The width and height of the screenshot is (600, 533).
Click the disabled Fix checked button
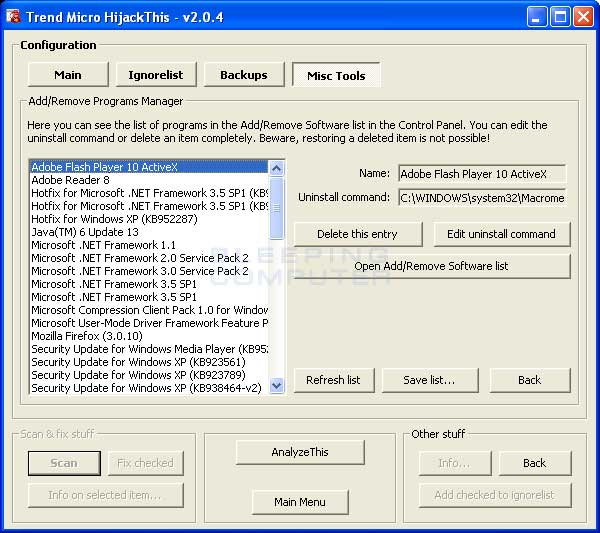click(x=145, y=463)
